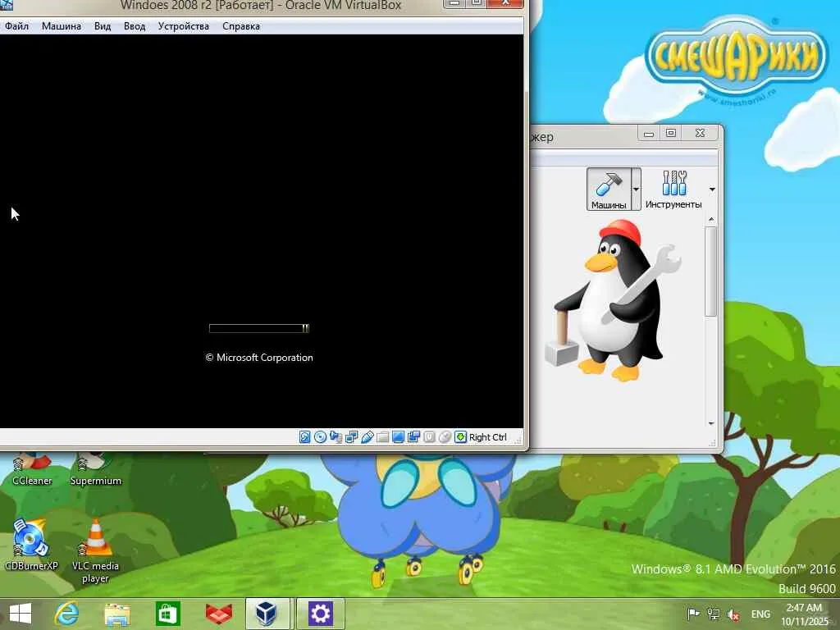Click the muted volume tray icon
Screen dimensions: 840x630
(733, 614)
